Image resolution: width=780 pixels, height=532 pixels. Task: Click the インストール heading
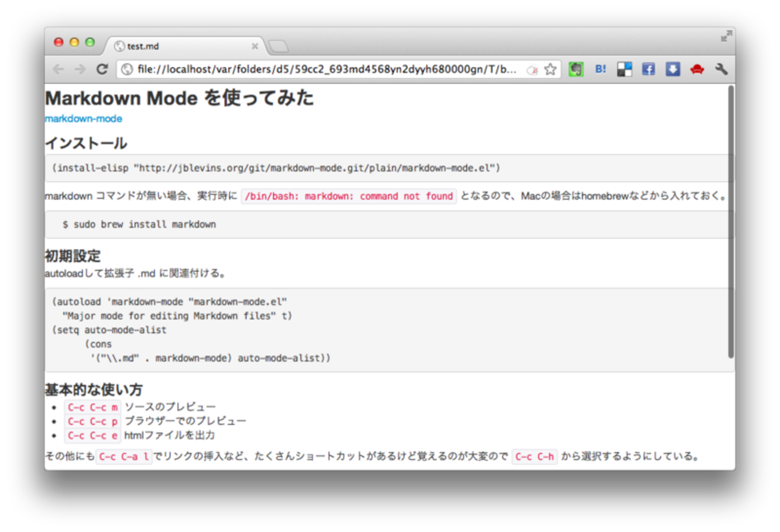(x=86, y=143)
